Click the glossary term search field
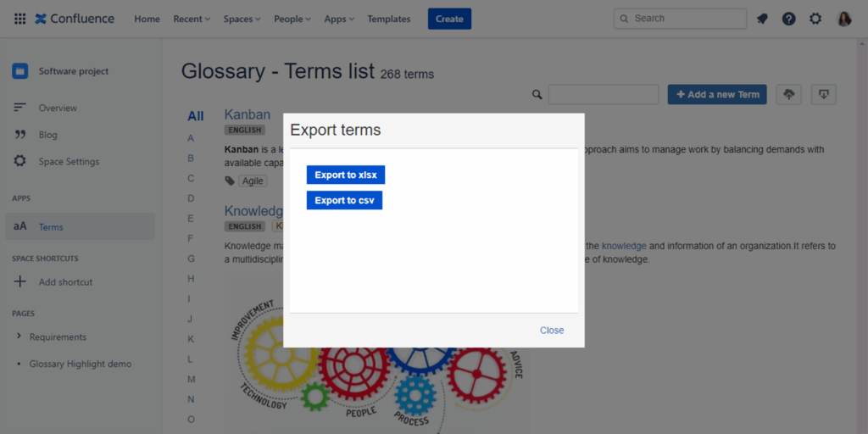Viewport: 868px width, 434px height. click(604, 95)
